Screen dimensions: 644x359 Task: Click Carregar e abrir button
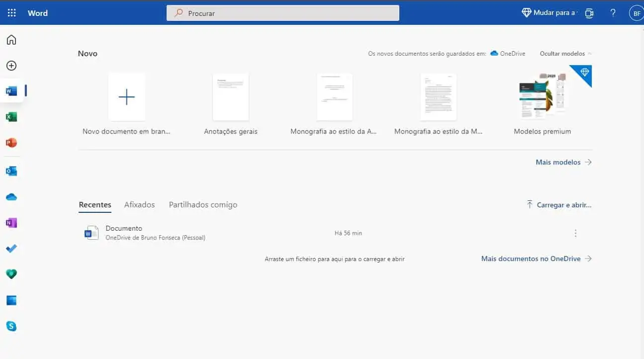pyautogui.click(x=559, y=205)
